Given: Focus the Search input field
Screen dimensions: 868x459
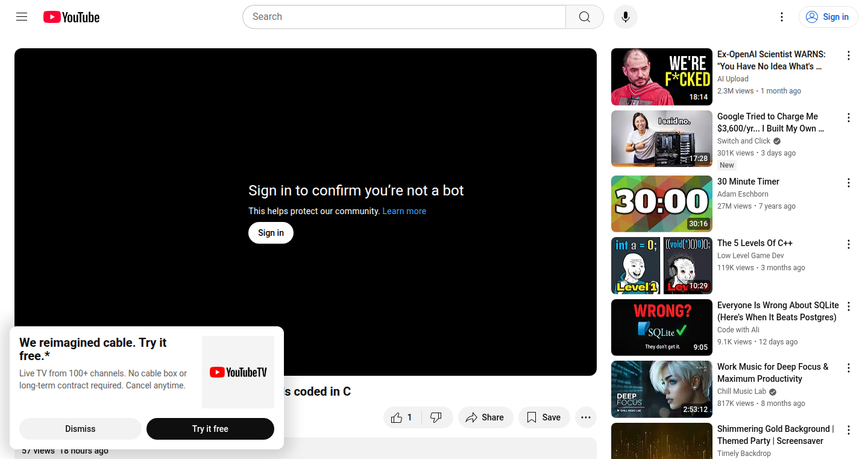Looking at the screenshot, I should click(x=404, y=17).
